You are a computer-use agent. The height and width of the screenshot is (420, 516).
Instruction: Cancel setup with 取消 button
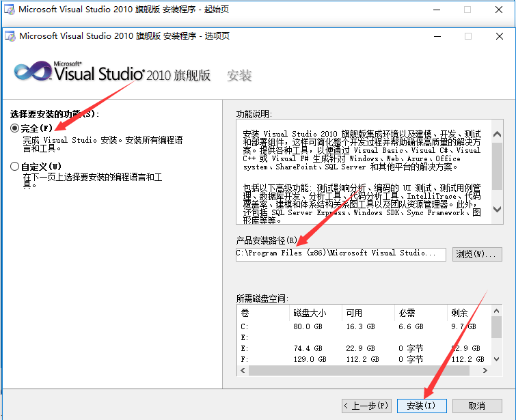pyautogui.click(x=477, y=406)
